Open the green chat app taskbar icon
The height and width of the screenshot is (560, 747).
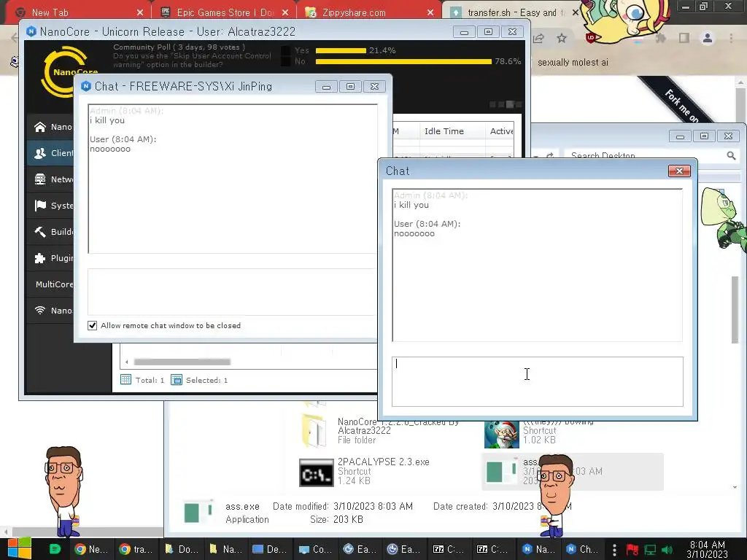55,549
